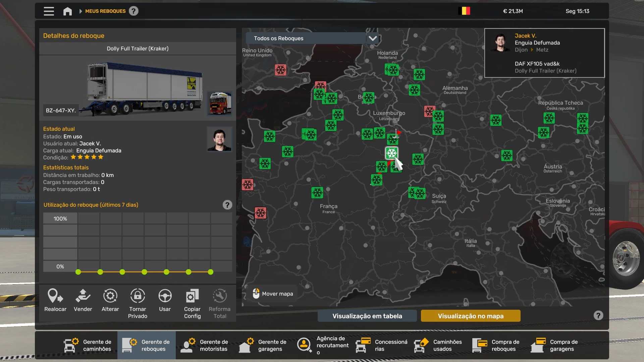Click last point on utilization graph

pyautogui.click(x=211, y=272)
